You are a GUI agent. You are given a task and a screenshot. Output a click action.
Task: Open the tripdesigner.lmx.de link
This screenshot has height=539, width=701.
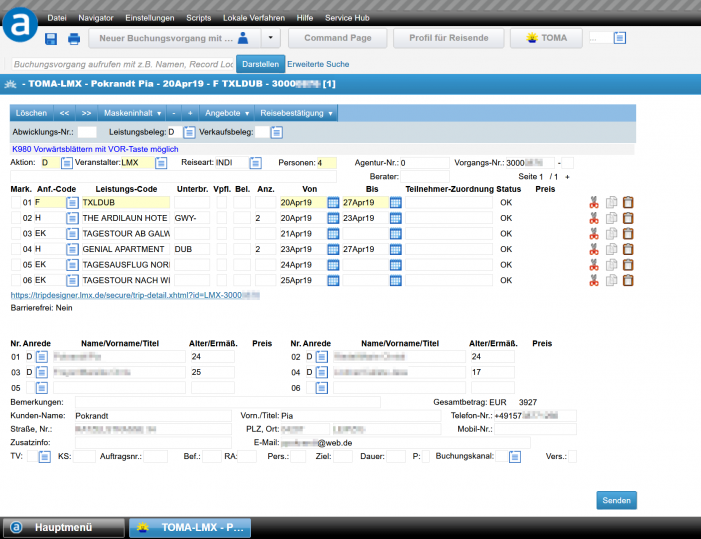coord(135,295)
